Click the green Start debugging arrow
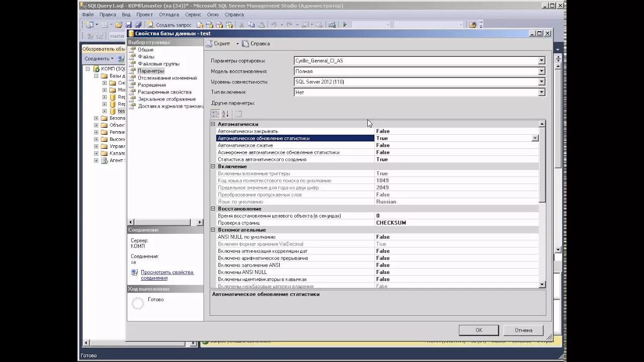 (x=345, y=24)
